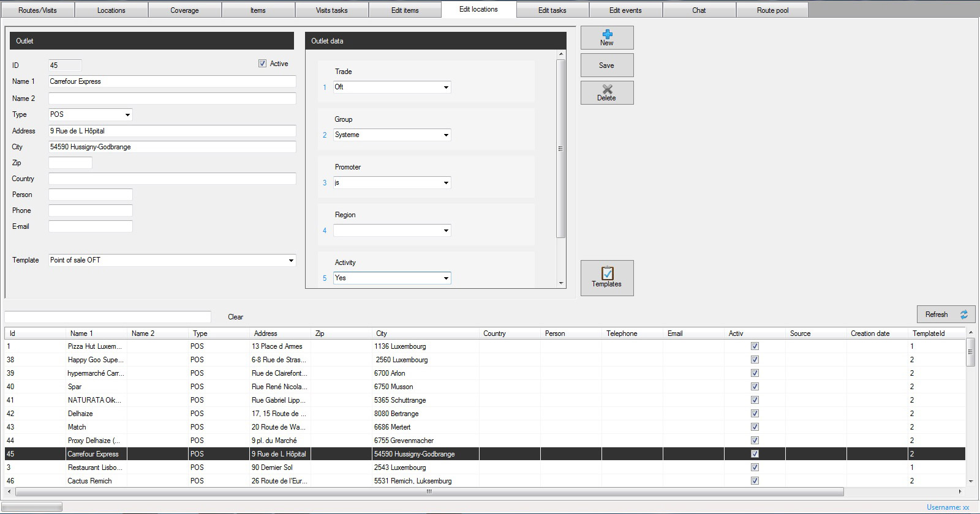Open the Route pool tab
The image size is (980, 514).
(772, 10)
